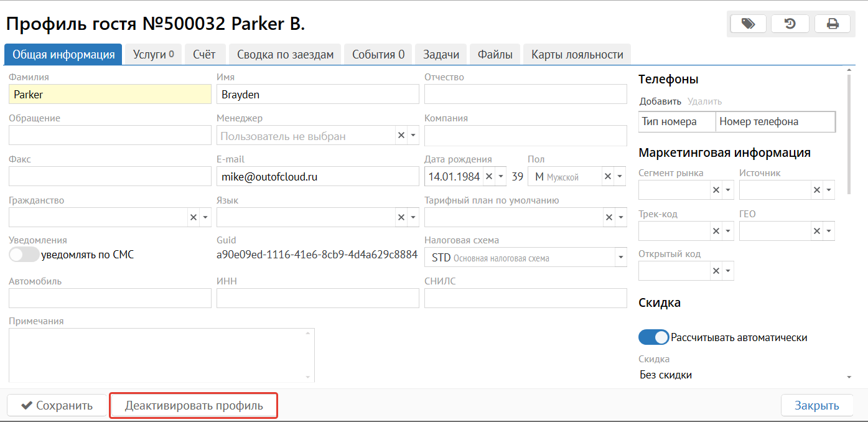Toggle the уведомлять по СМС switch

pyautogui.click(x=24, y=254)
